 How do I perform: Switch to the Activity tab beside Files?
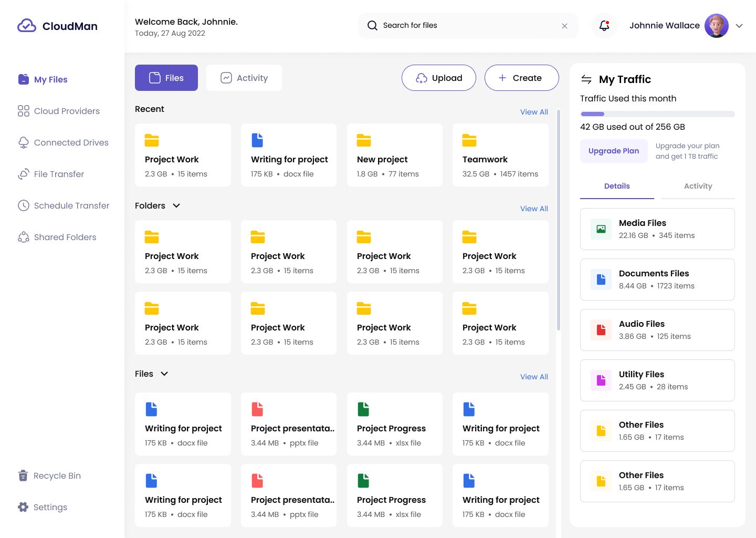click(x=244, y=78)
